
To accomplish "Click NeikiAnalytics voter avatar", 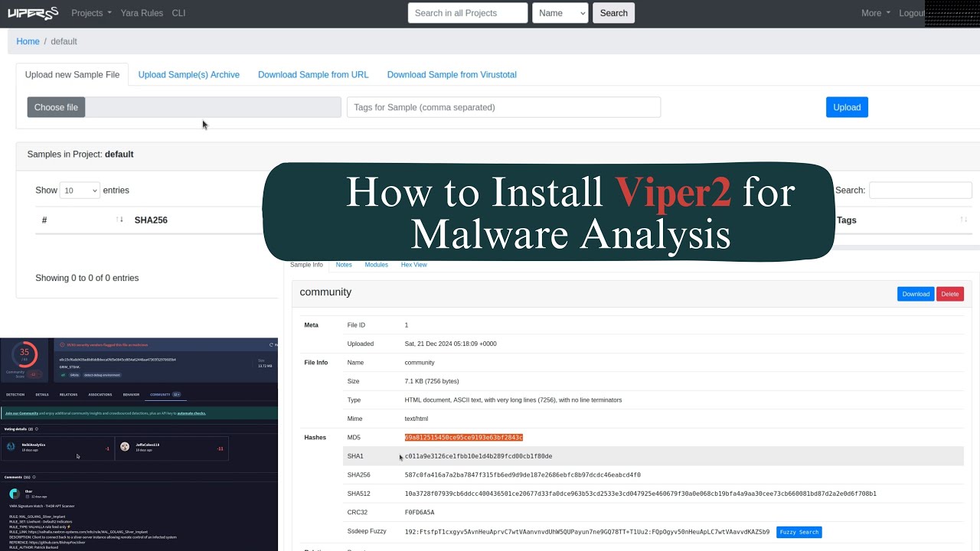I will click(11, 446).
